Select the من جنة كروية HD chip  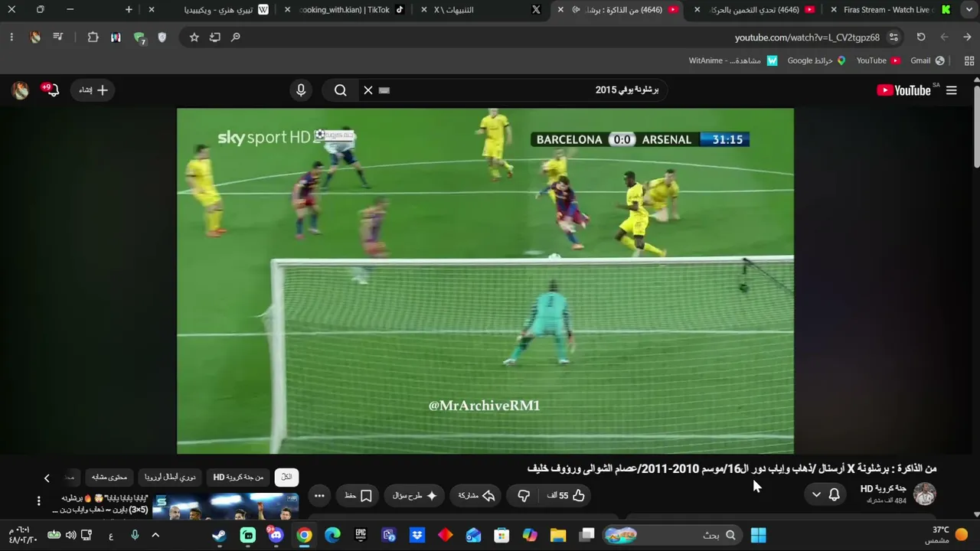pyautogui.click(x=238, y=478)
